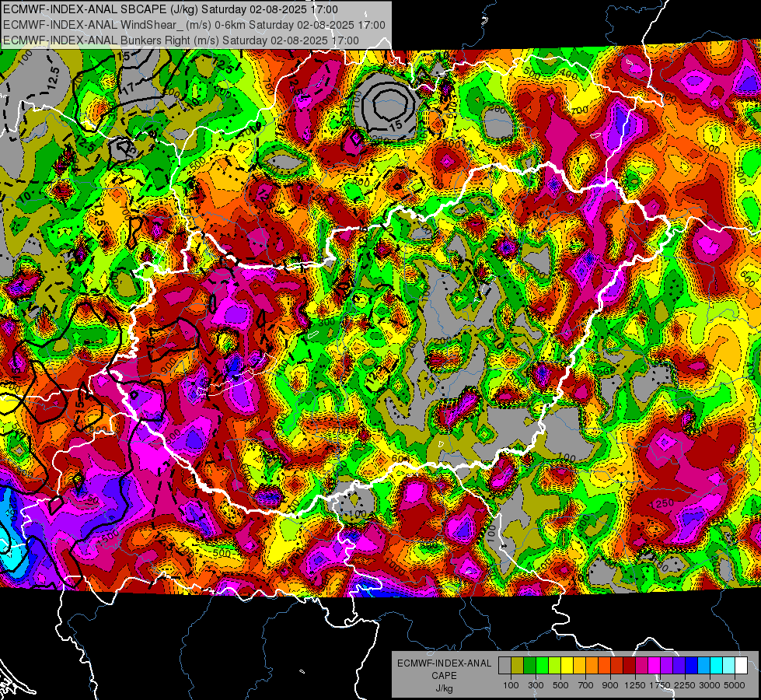Select the pure yellow legend swatch
This screenshot has height=700, width=761.
click(x=567, y=666)
